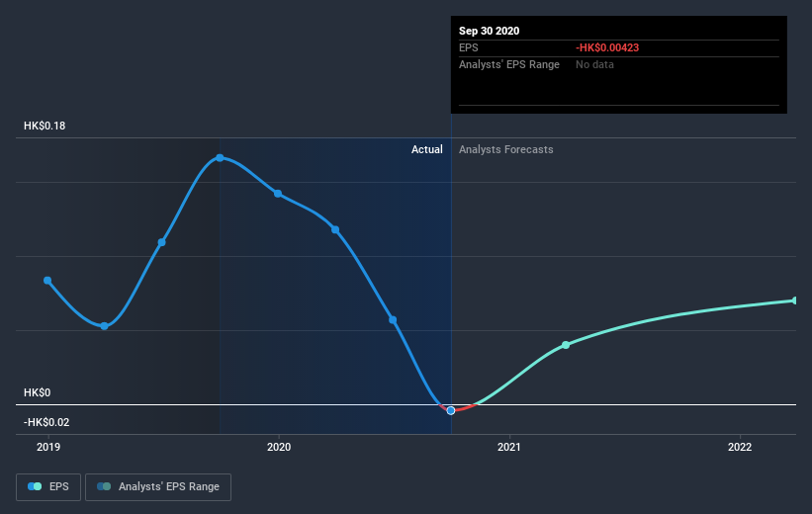This screenshot has height=514, width=812.
Task: Click the -HK$0.00423 EPS tooltip value
Action: (607, 47)
